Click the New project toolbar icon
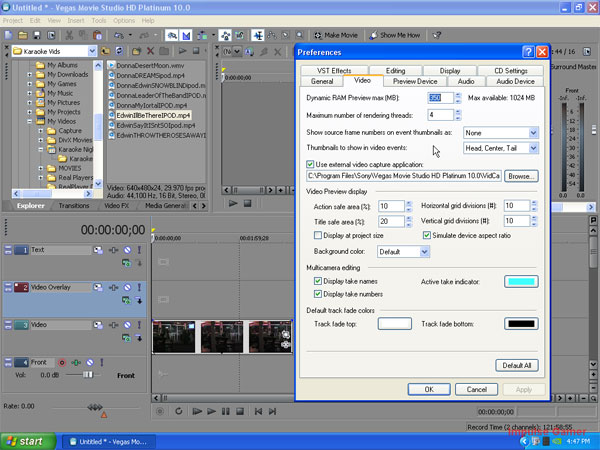Image resolution: width=600 pixels, height=450 pixels. click(x=8, y=36)
